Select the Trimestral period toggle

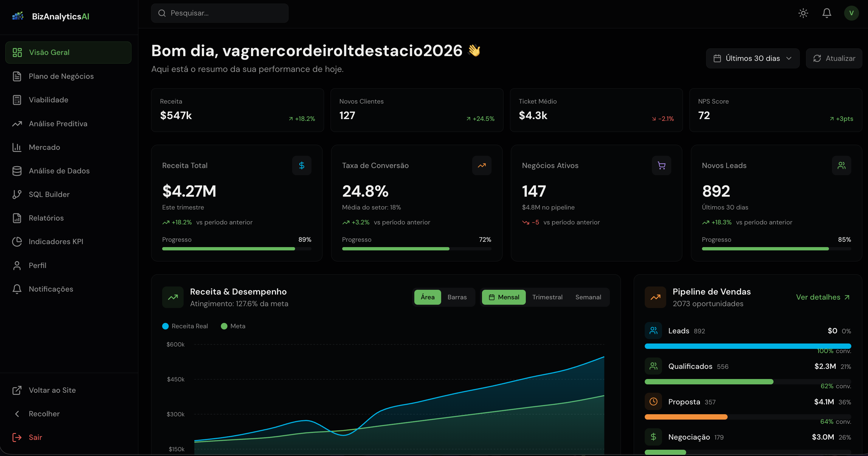coord(547,297)
